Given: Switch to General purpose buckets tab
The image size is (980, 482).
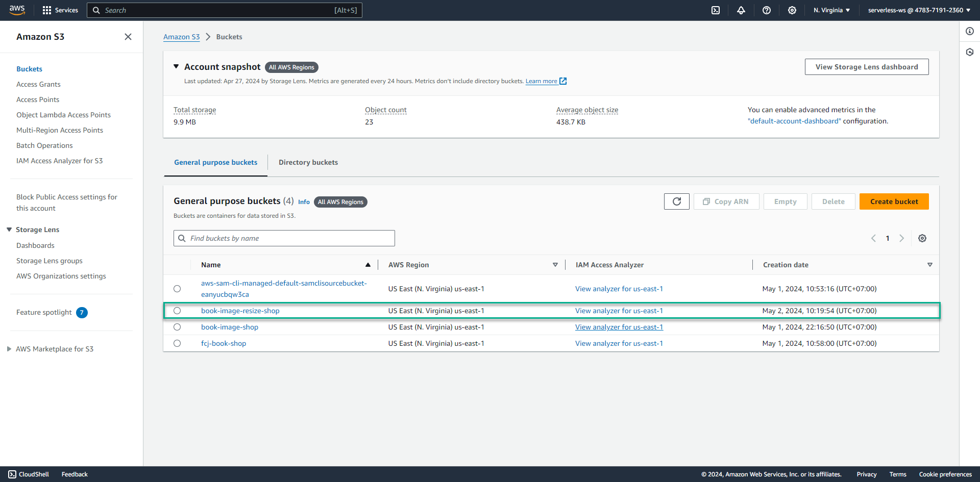Looking at the screenshot, I should tap(216, 162).
